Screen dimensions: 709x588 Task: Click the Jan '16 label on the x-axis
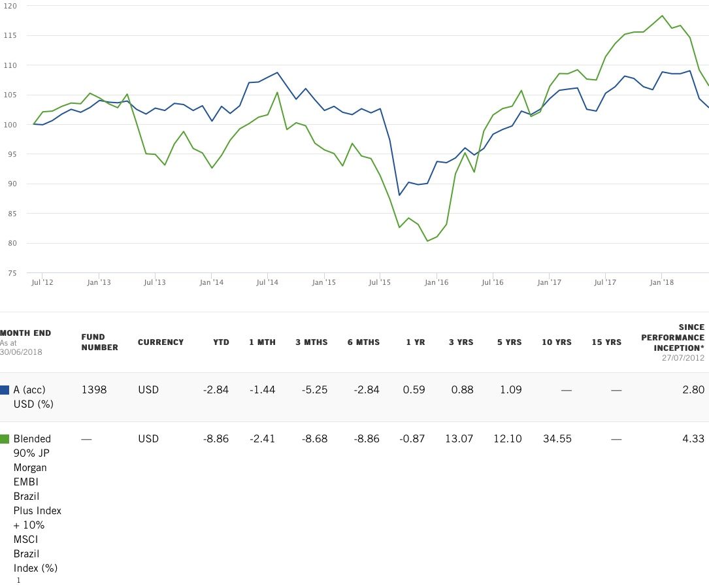click(436, 283)
